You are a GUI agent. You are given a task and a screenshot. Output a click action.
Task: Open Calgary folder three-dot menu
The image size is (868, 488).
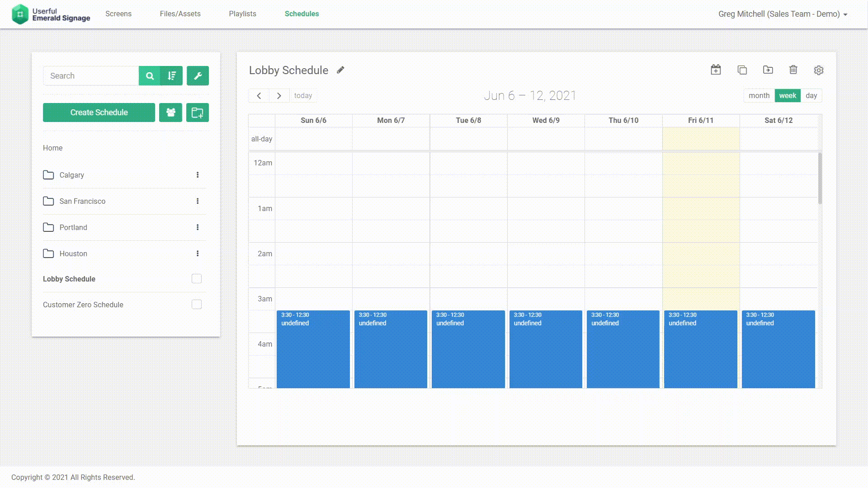[198, 175]
